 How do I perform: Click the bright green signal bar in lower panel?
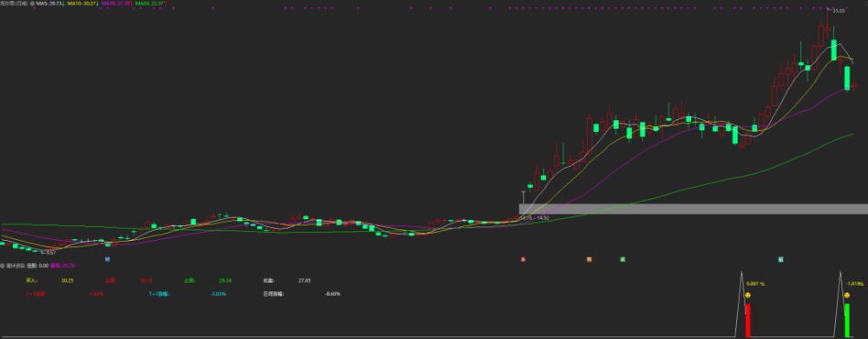point(847,320)
